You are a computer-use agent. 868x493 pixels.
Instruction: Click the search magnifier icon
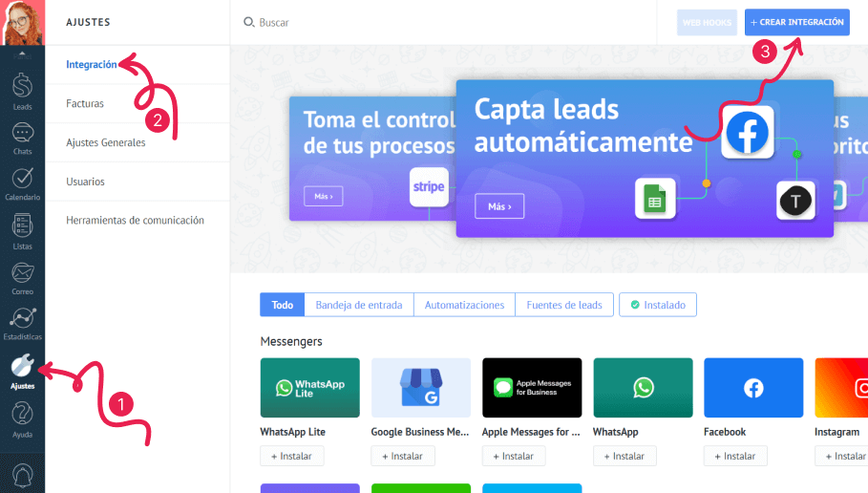click(x=249, y=22)
